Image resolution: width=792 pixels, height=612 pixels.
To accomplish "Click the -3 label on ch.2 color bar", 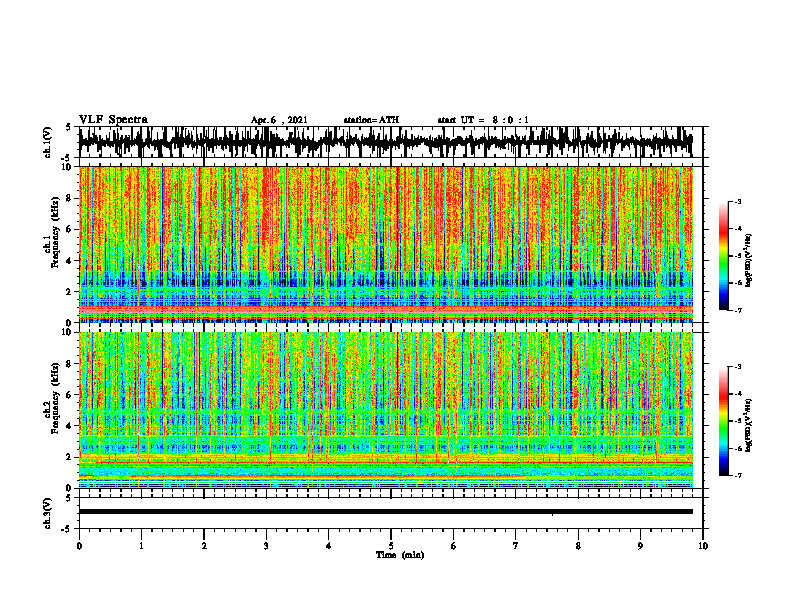I will click(738, 367).
